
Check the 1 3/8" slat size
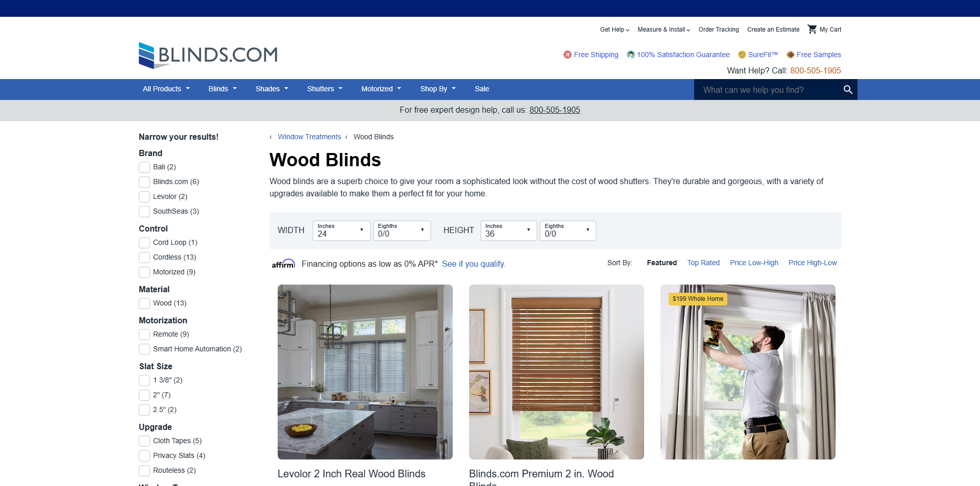(x=144, y=380)
